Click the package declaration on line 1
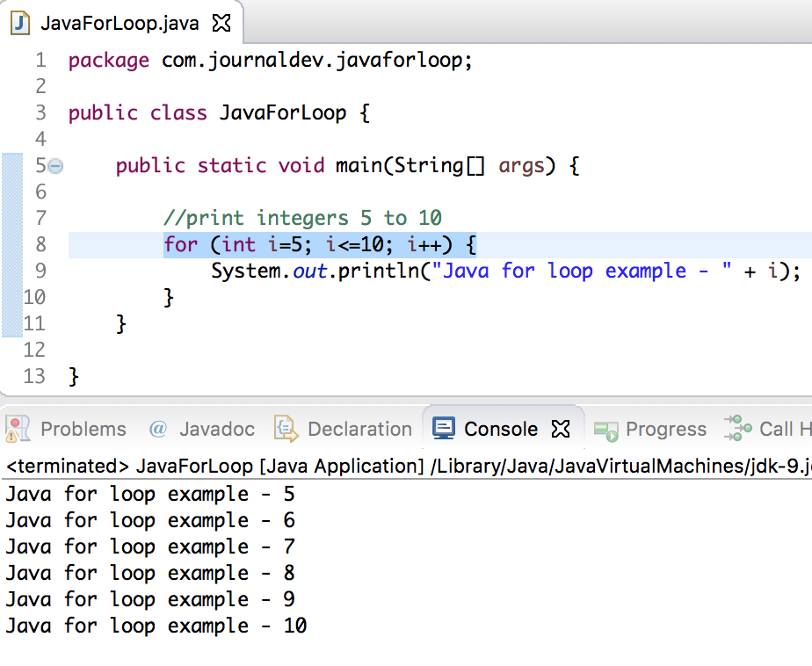 click(x=271, y=61)
